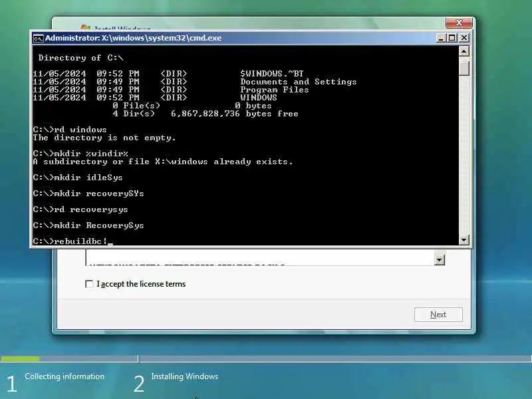
Task: Check I accept the license terms box
Action: (x=89, y=284)
